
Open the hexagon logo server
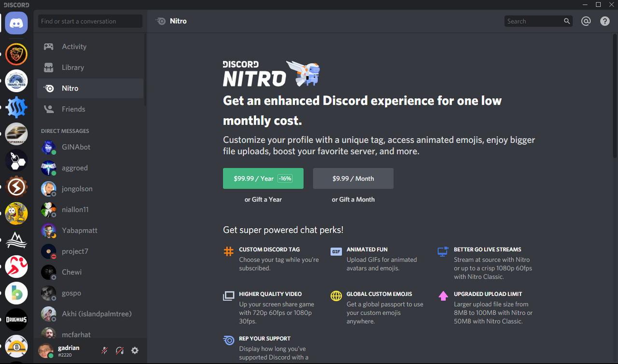tap(16, 160)
